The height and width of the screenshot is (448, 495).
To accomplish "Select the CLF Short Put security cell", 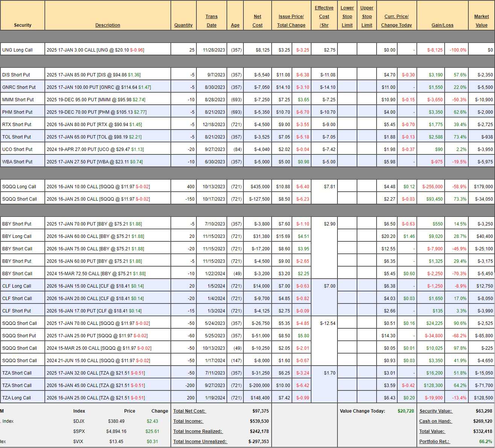I will [x=17, y=311].
